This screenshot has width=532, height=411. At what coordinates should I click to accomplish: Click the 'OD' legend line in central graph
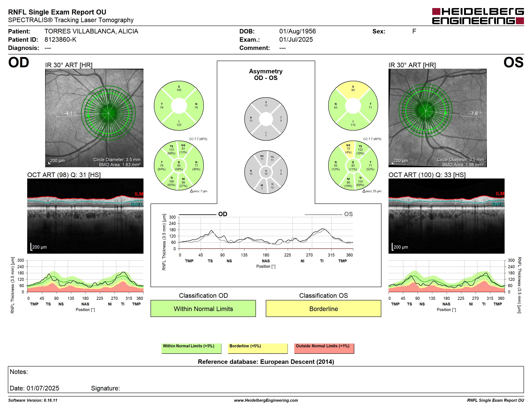click(197, 215)
